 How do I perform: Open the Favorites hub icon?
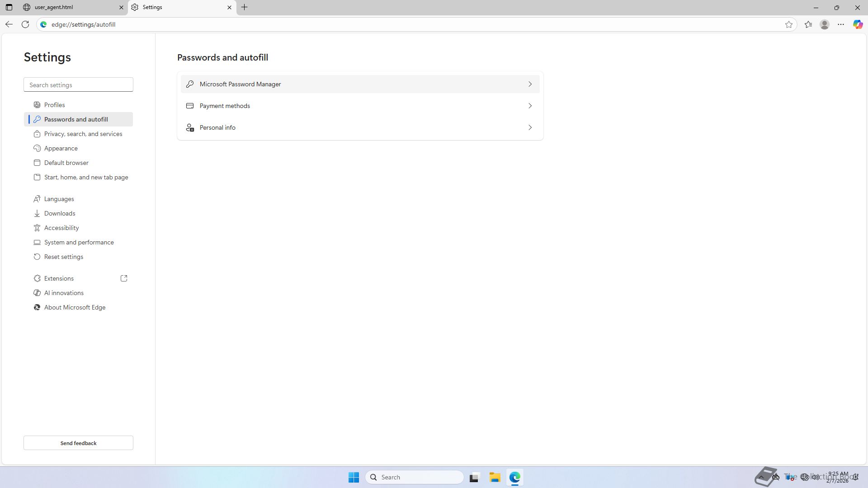pyautogui.click(x=808, y=24)
